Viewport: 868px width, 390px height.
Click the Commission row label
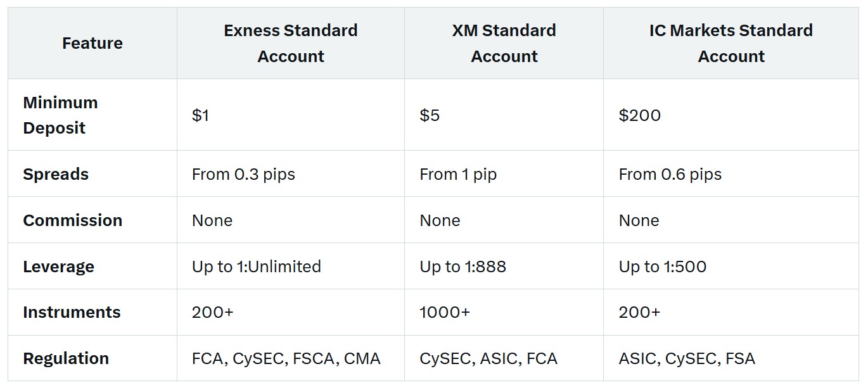73,220
